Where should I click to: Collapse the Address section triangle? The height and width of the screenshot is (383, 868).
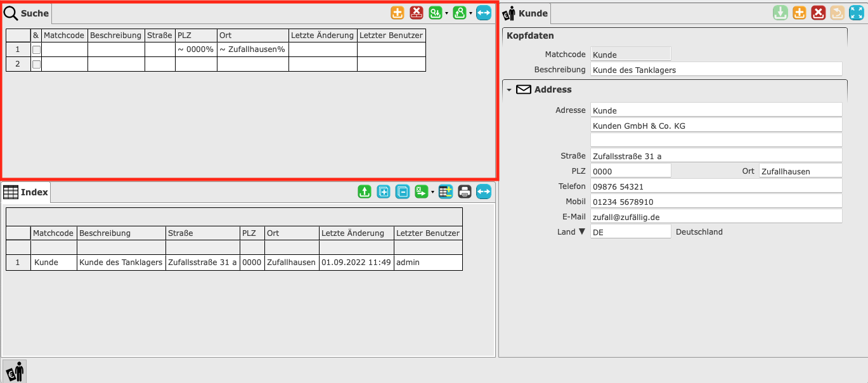(x=509, y=90)
